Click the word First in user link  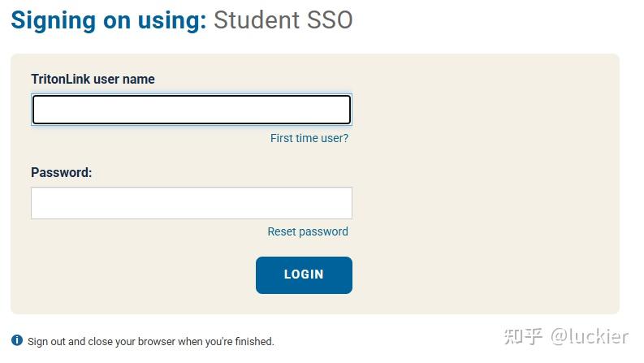click(x=281, y=138)
